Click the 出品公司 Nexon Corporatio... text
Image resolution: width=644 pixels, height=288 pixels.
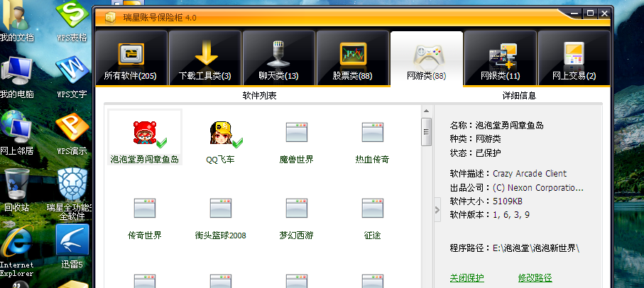click(x=517, y=188)
